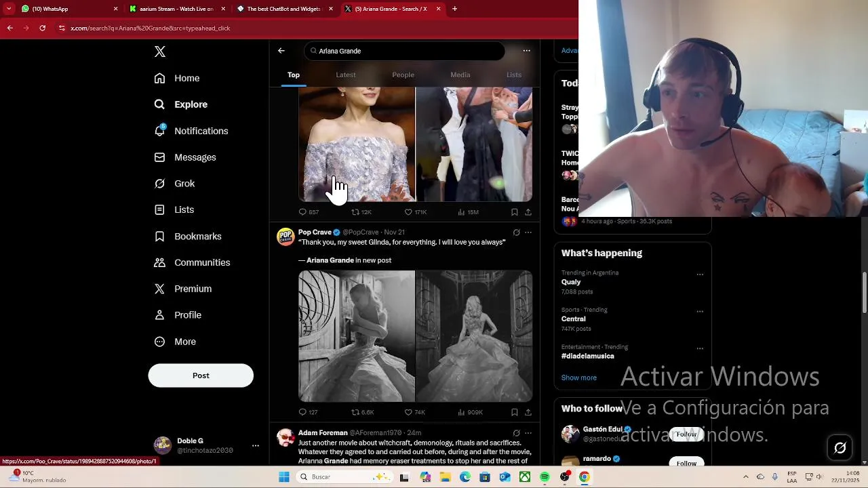This screenshot has width=868, height=488.
Task: Open the left black-and-white photo in the Pop Crave post
Action: click(x=357, y=336)
